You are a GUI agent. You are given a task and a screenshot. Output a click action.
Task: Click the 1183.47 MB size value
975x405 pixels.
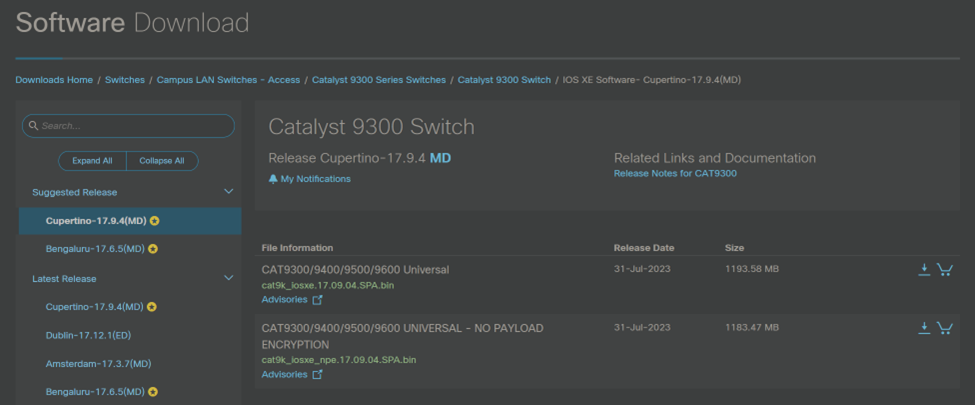click(752, 327)
